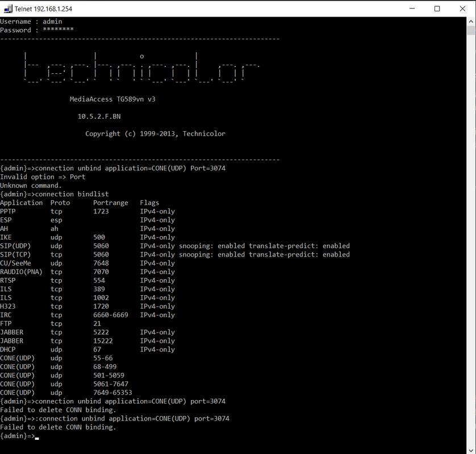This screenshot has height=454, width=476.
Task: Click the PPTP application row name
Action: (x=7, y=211)
